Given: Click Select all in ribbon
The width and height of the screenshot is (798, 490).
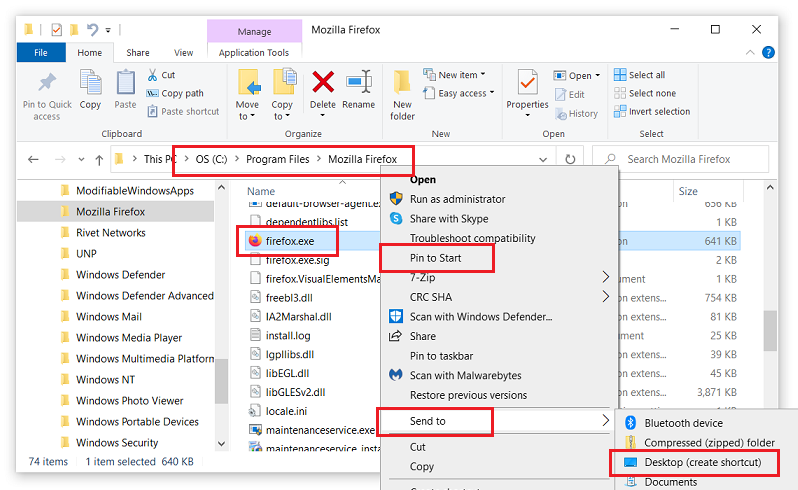Looking at the screenshot, I should [x=639, y=75].
